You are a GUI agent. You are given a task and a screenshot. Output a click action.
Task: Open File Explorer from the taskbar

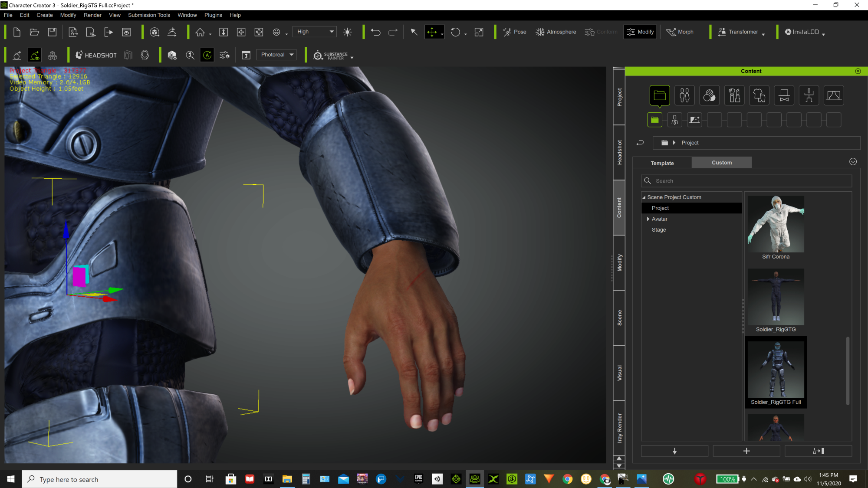[287, 479]
